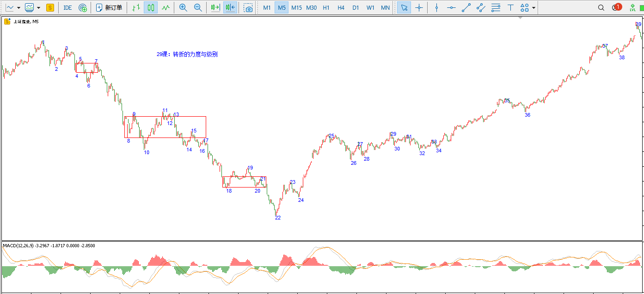644x294 pixels.
Task: Expand the shapes objects dropdown
Action: pos(534,7)
